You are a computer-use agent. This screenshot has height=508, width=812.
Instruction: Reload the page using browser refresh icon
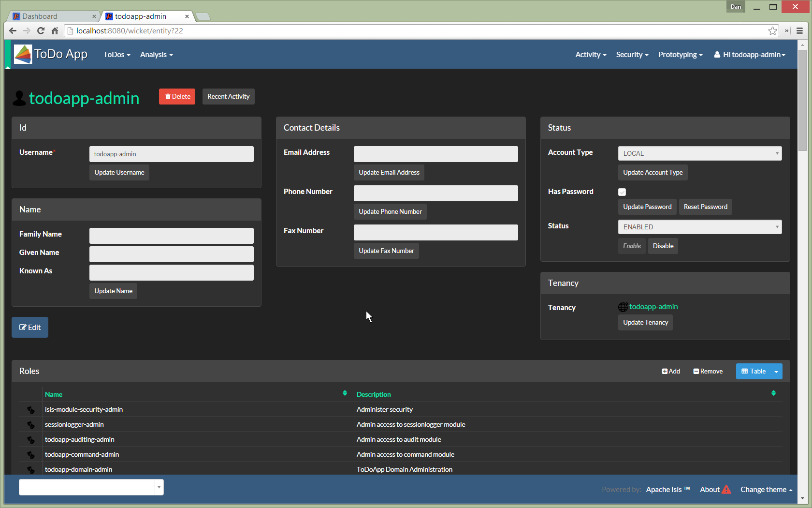pos(41,31)
